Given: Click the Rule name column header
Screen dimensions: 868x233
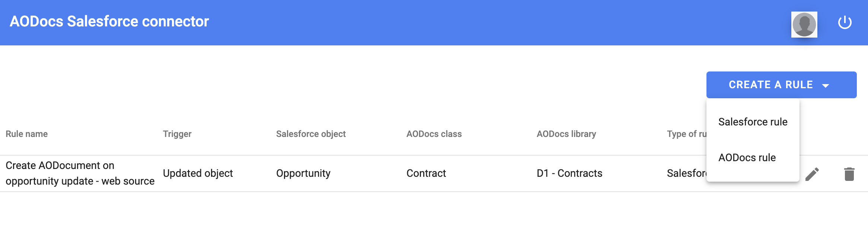Looking at the screenshot, I should (x=27, y=134).
